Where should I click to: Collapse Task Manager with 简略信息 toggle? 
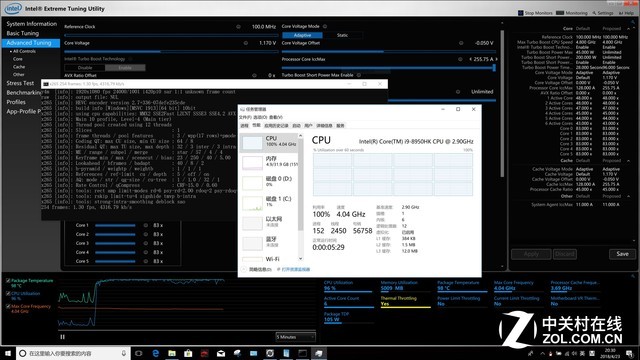point(256,269)
